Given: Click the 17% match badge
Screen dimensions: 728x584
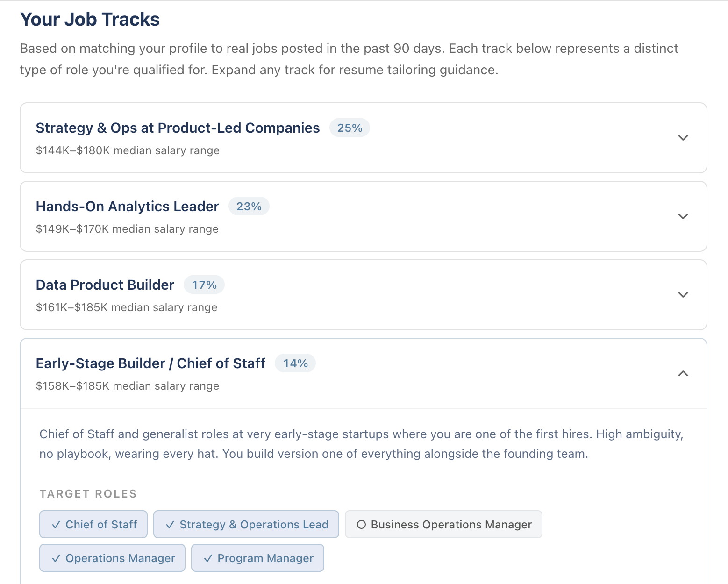Looking at the screenshot, I should [204, 285].
